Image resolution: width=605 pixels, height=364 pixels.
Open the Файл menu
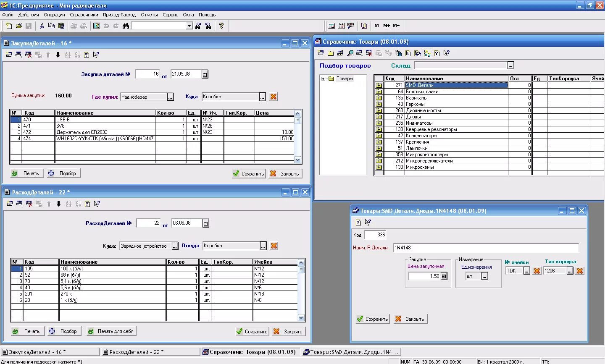[x=8, y=15]
